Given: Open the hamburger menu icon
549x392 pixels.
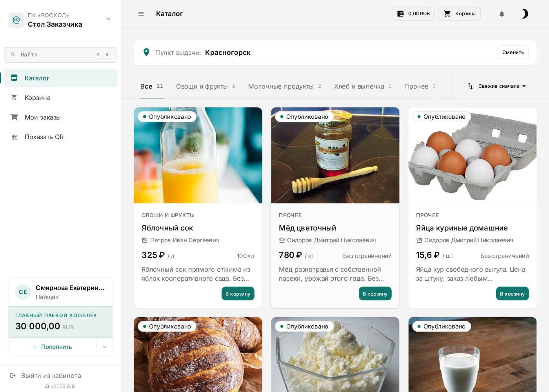Looking at the screenshot, I should click(141, 14).
